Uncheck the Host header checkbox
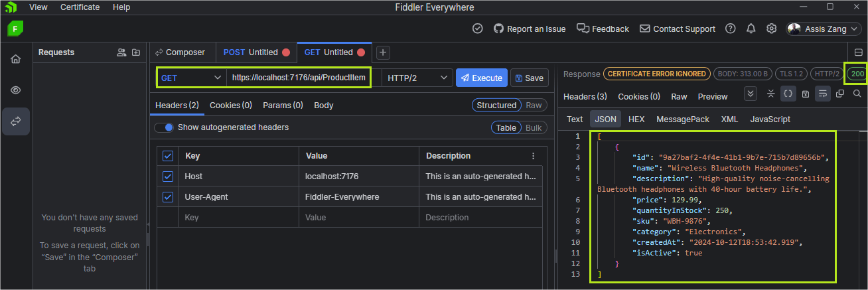The height and width of the screenshot is (290, 868). coord(168,177)
